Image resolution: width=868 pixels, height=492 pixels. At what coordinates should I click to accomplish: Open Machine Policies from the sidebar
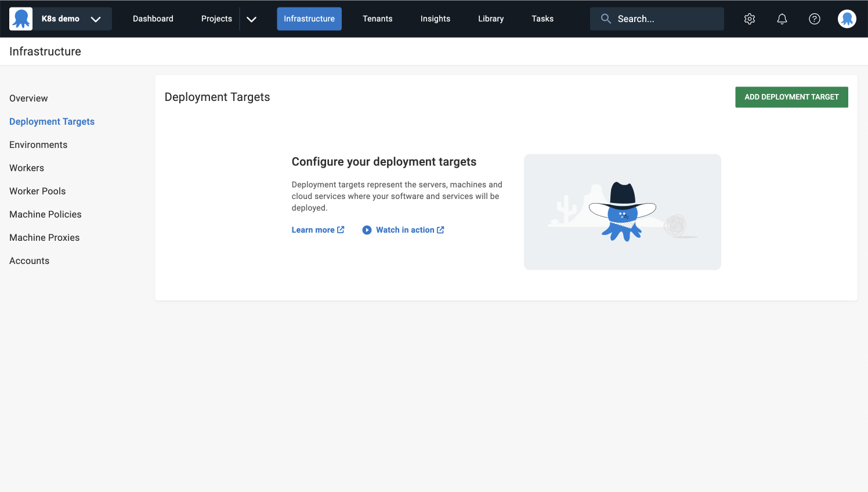tap(45, 214)
